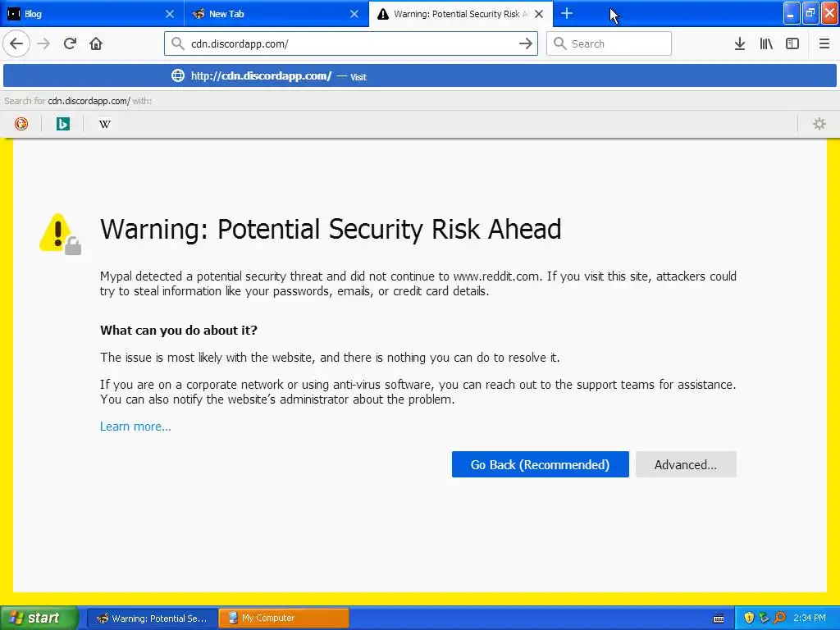Open the Library bookshelf icon
Image resolution: width=840 pixels, height=630 pixels.
(766, 43)
